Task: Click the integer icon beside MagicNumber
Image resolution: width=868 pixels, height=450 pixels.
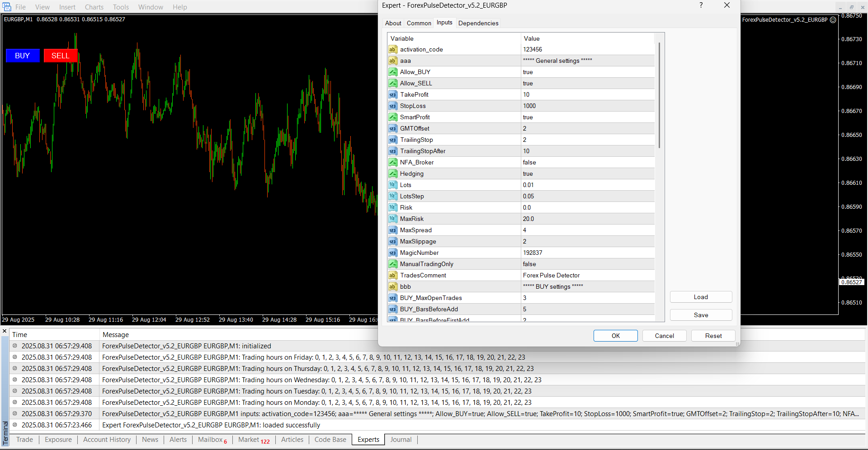Action: pyautogui.click(x=392, y=253)
